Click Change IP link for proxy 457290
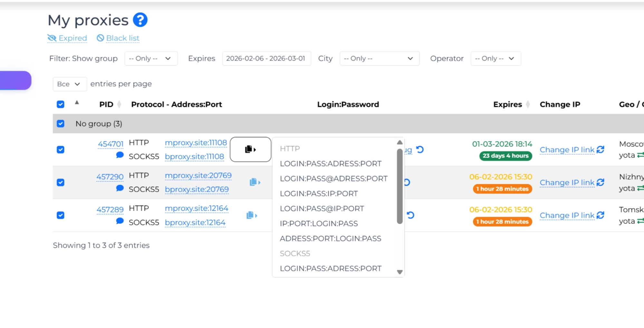This screenshot has height=328, width=644. pos(567,183)
